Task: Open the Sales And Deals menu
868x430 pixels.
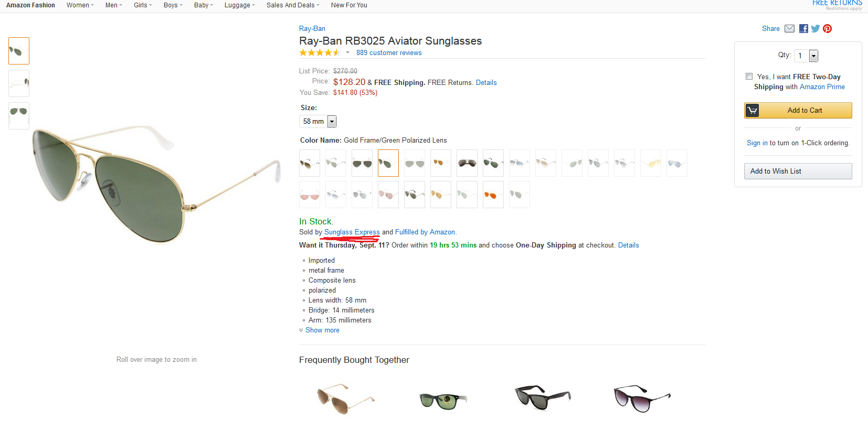Action: [x=293, y=5]
